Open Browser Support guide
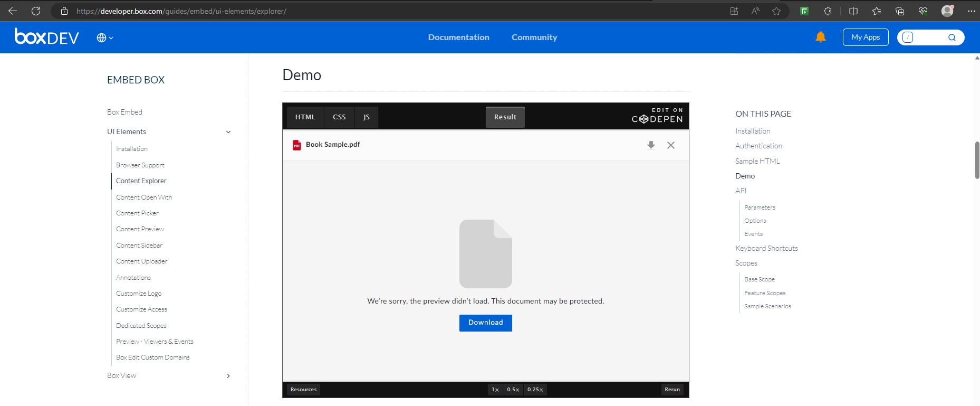This screenshot has height=406, width=980. click(x=140, y=165)
